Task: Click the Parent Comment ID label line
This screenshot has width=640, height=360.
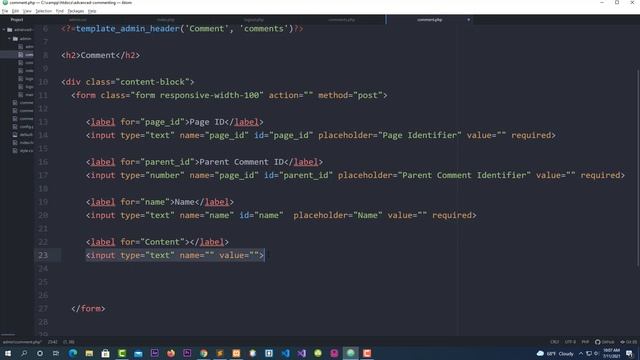Action: click(x=204, y=162)
